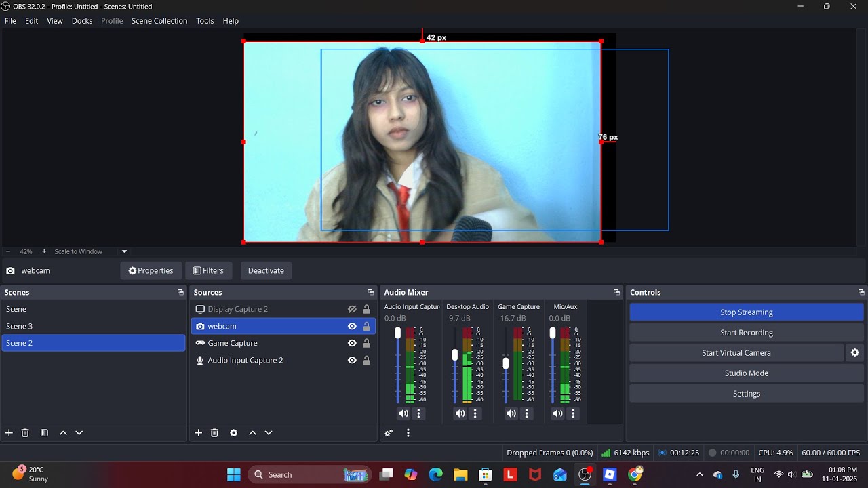The image size is (868, 488).
Task: Show Display Capture 2 source
Action: (352, 309)
